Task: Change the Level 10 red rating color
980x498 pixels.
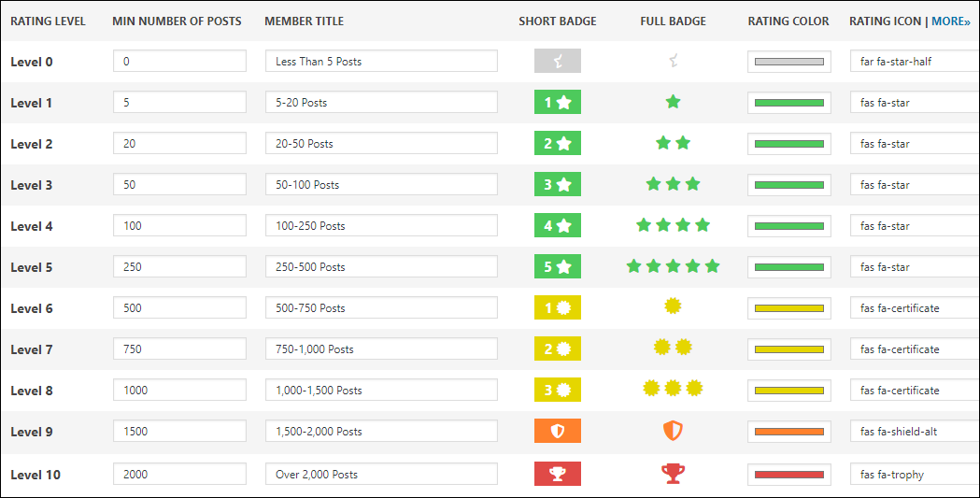Action: (x=788, y=475)
